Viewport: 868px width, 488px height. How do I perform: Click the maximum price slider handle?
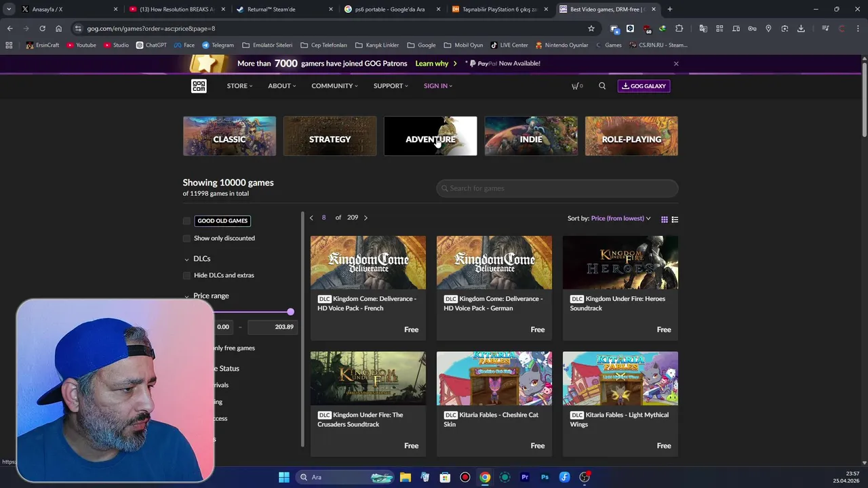point(290,312)
